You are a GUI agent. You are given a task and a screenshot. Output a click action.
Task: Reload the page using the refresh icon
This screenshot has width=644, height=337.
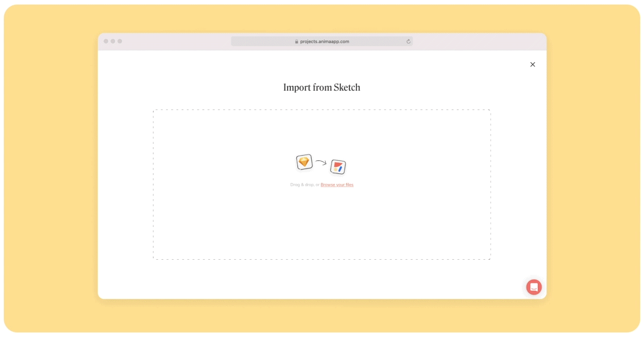tap(408, 41)
